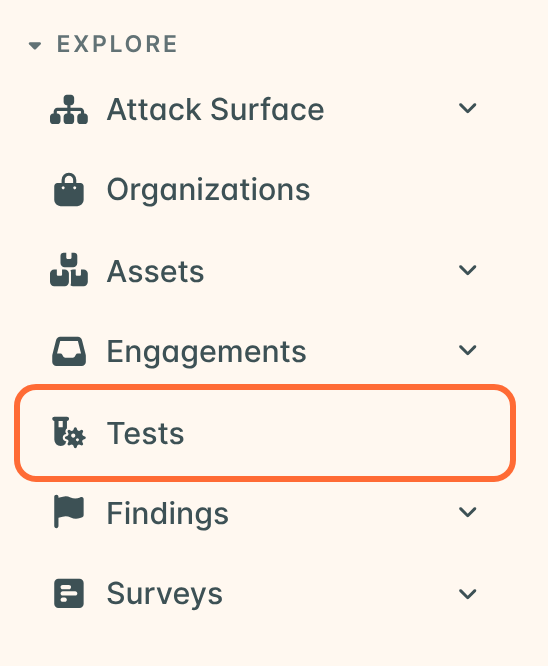Click the Organizations bag icon

(69, 190)
